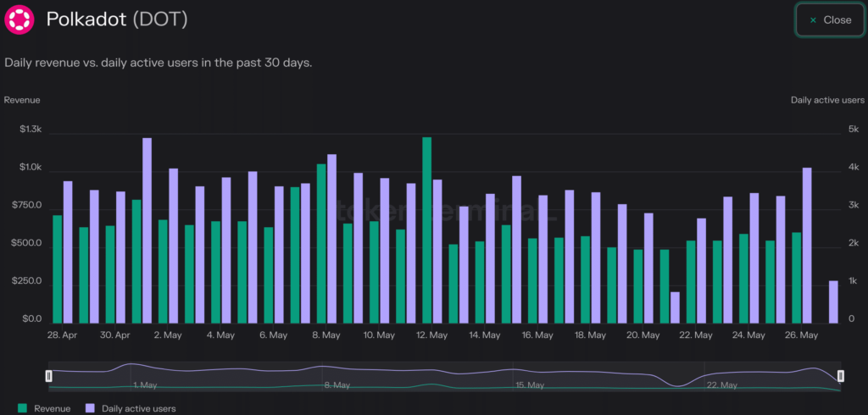Select the tallest purple users bar on 1 May
Image resolution: width=868 pixels, height=415 pixels.
click(147, 230)
